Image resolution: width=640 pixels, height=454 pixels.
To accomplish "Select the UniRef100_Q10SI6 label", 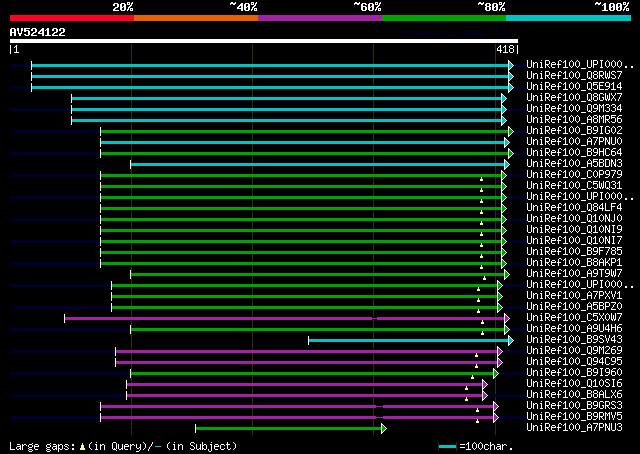I will 574,384.
